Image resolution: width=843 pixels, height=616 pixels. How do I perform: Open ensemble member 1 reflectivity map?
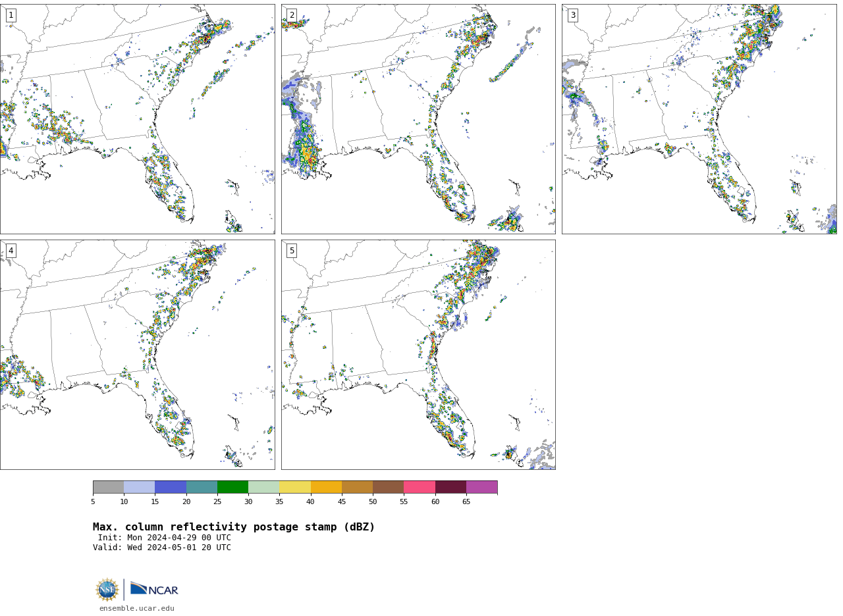click(137, 119)
